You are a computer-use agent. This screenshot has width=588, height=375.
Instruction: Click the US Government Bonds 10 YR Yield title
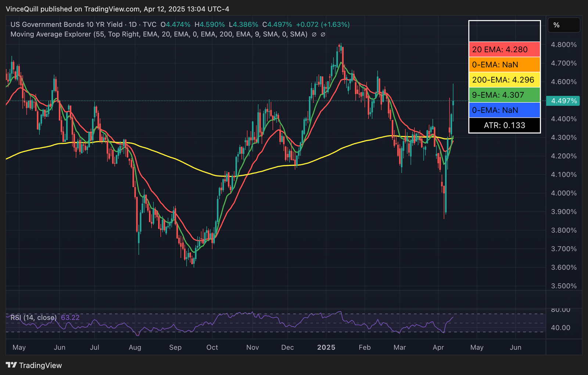(65, 25)
